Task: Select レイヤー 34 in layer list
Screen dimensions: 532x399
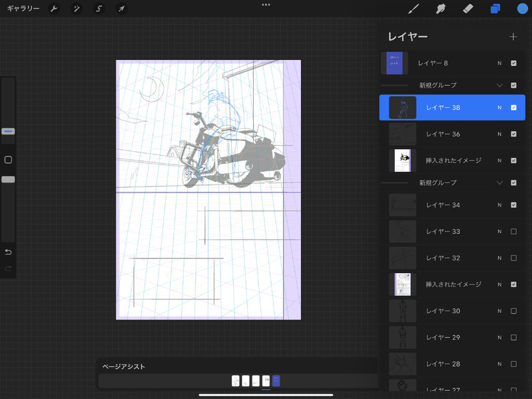Action: point(443,205)
